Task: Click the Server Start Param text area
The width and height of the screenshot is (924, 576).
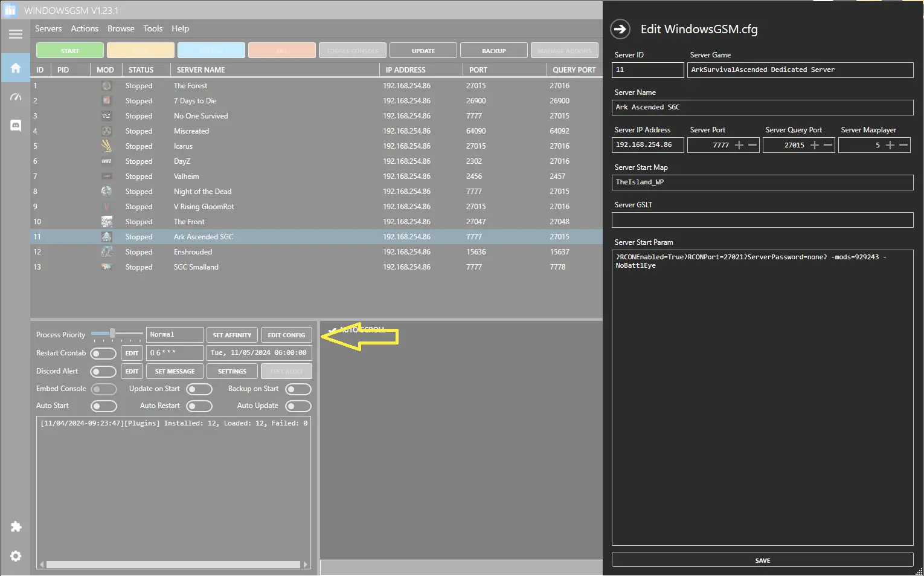Action: [x=762, y=397]
